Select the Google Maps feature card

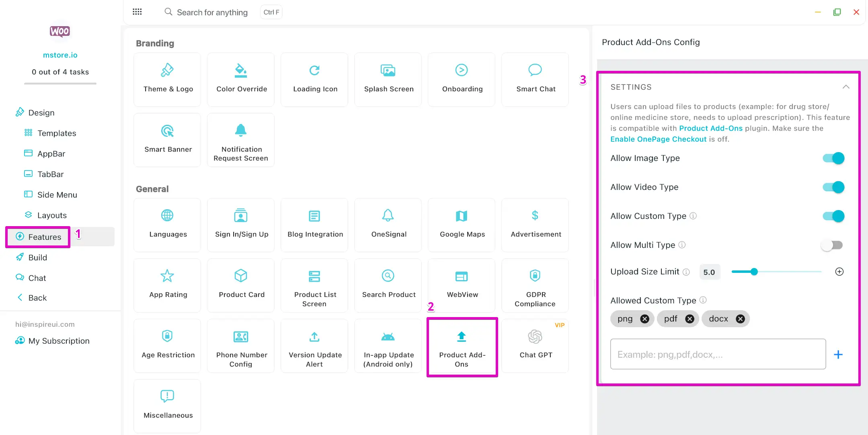(x=462, y=225)
